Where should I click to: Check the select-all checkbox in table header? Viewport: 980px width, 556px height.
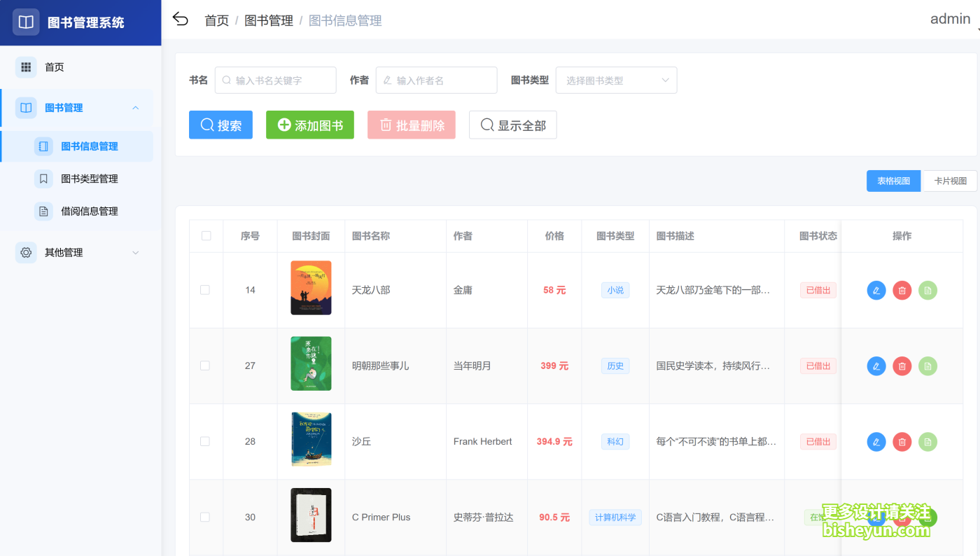point(206,236)
